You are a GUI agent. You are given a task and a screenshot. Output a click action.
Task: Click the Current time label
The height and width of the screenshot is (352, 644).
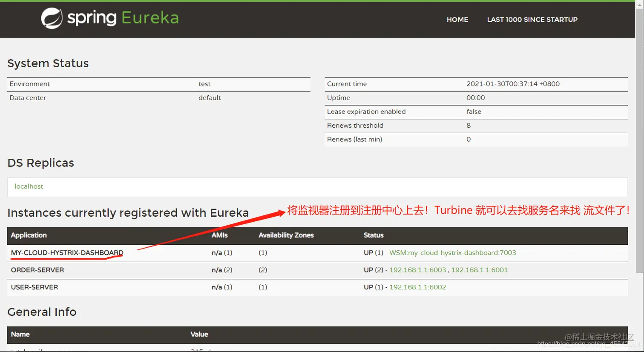[x=347, y=84]
